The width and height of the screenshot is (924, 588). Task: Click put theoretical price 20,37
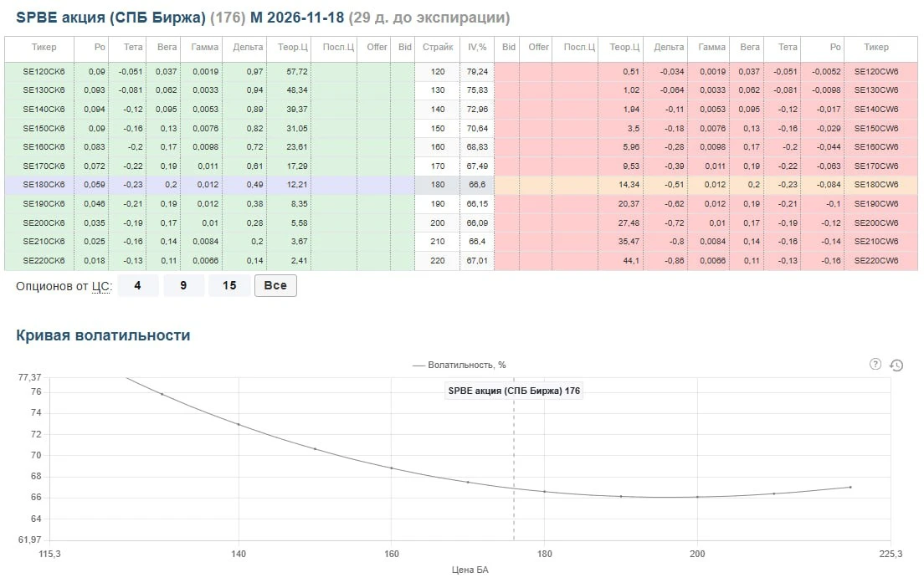point(629,203)
